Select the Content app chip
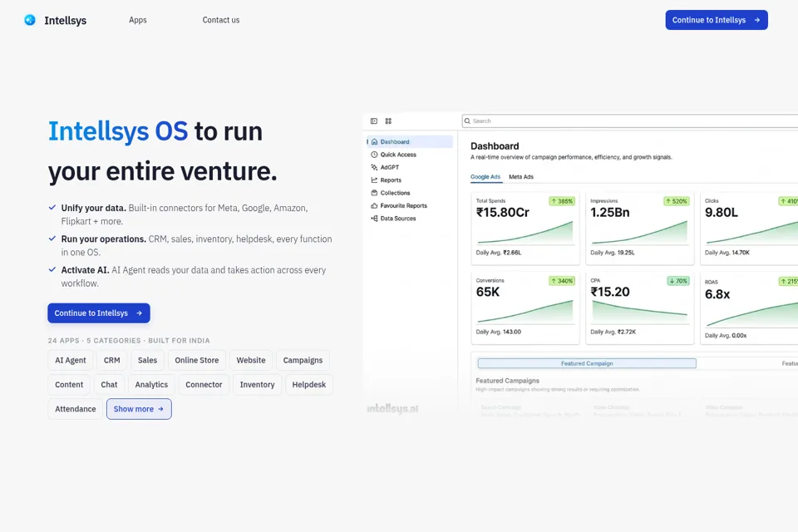The width and height of the screenshot is (798, 532). click(x=69, y=384)
